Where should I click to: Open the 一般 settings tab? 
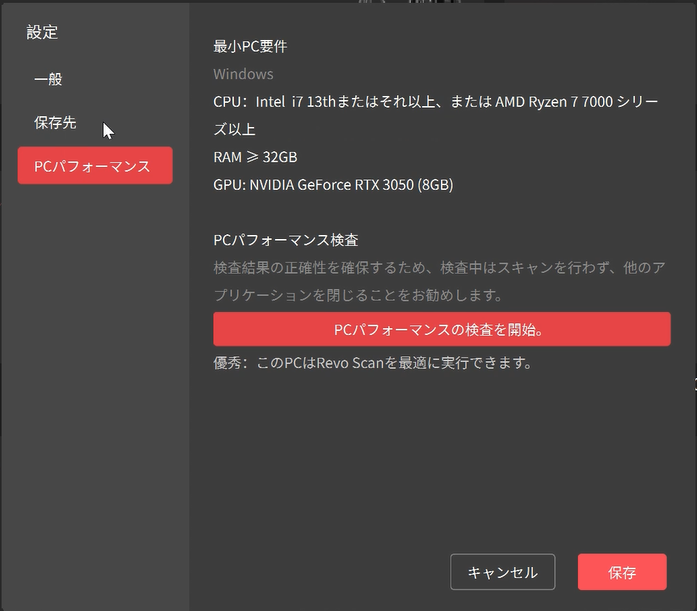click(48, 79)
